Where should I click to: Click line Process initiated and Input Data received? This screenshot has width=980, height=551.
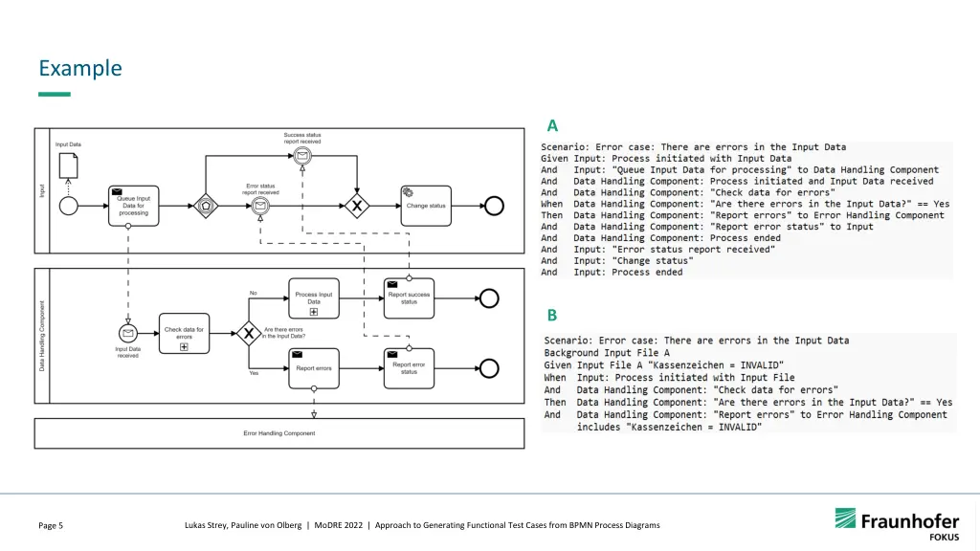[x=737, y=181]
